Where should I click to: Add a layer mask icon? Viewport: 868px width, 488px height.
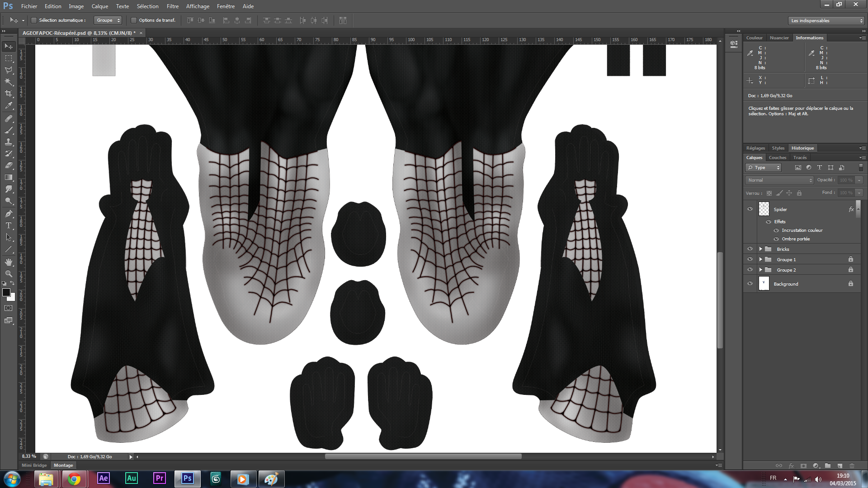[803, 465]
